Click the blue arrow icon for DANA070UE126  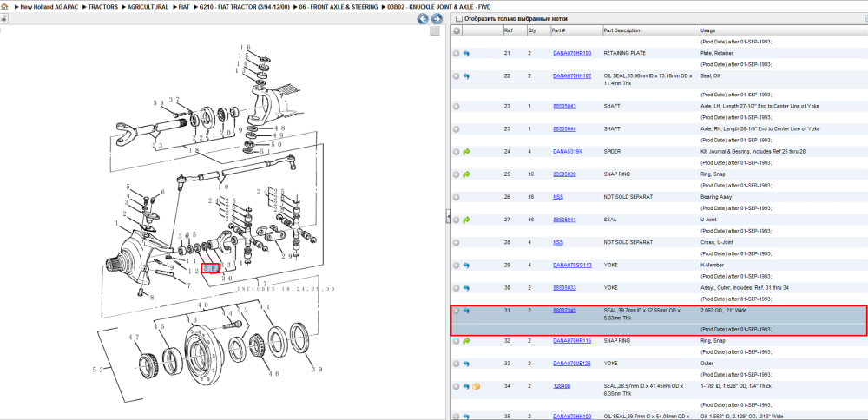pyautogui.click(x=466, y=364)
